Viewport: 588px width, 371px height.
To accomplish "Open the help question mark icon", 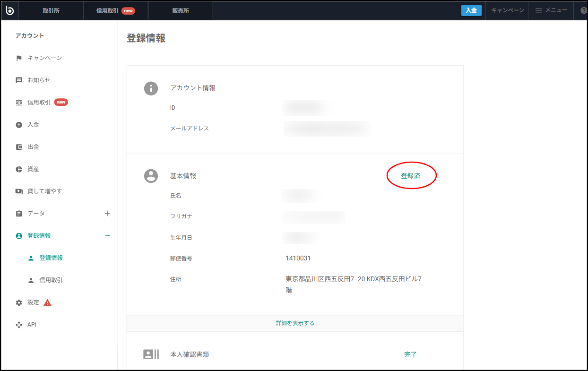I will 583,10.
